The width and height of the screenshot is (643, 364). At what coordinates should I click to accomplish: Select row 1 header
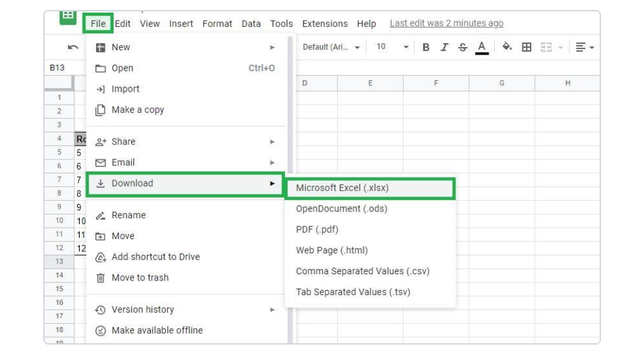60,97
